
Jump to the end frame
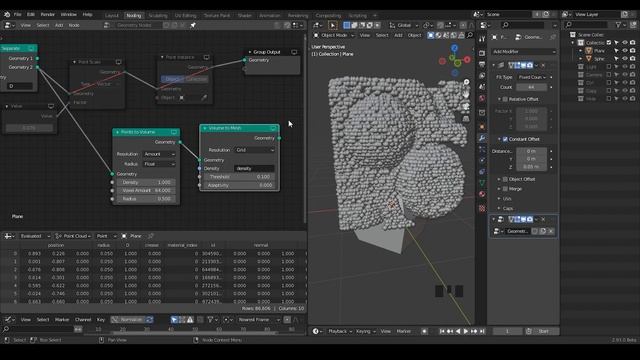point(482,331)
